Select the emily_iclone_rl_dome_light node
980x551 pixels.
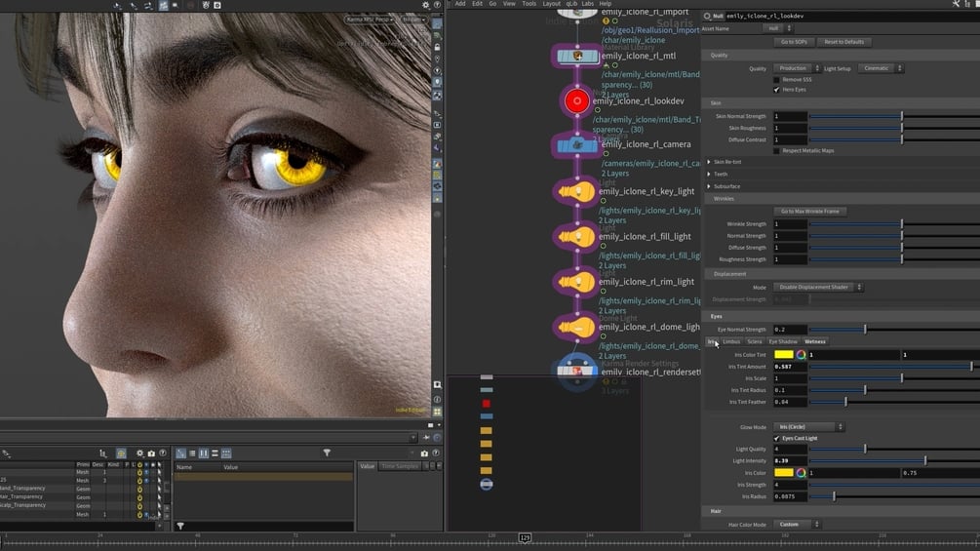pyautogui.click(x=575, y=327)
